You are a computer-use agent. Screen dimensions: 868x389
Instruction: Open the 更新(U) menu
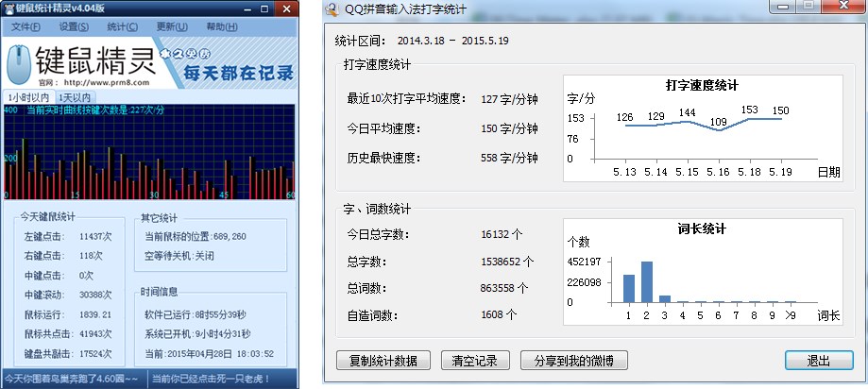point(172,26)
